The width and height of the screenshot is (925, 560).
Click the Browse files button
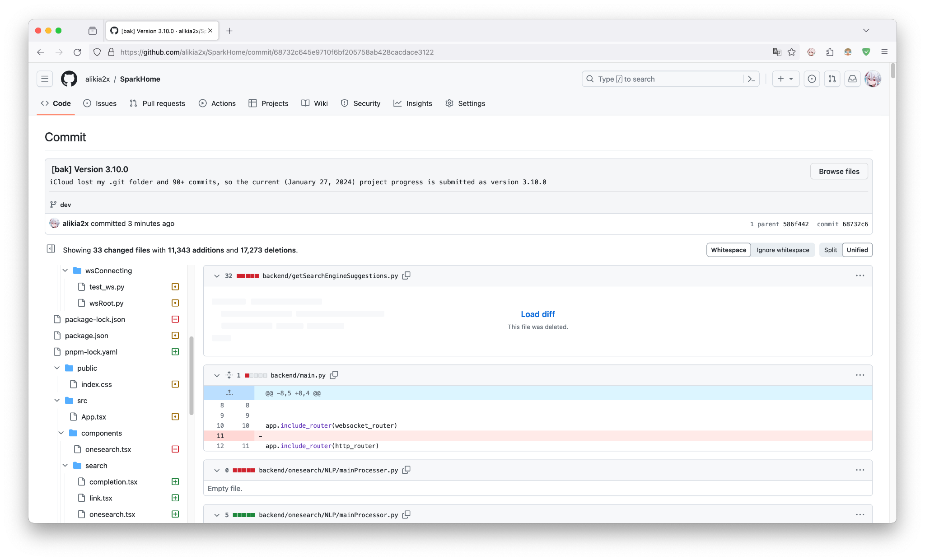(x=839, y=171)
